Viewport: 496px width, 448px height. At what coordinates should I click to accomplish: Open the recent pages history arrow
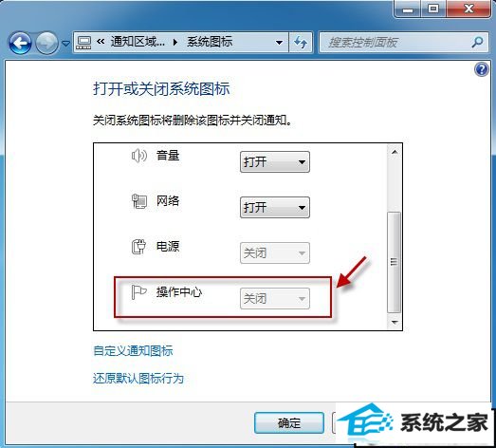pyautogui.click(x=65, y=43)
